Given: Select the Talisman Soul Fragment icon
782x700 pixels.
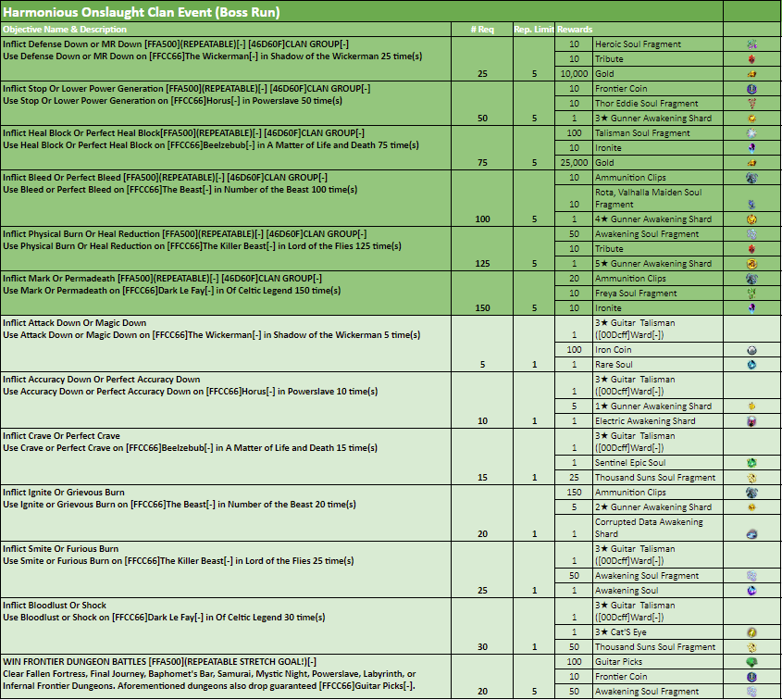Looking at the screenshot, I should click(x=751, y=133).
